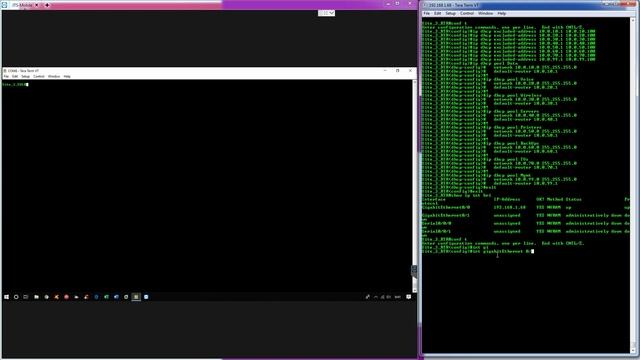
Task: Click the GigabitEthernet0/1 row in interface table
Action: 526,215
